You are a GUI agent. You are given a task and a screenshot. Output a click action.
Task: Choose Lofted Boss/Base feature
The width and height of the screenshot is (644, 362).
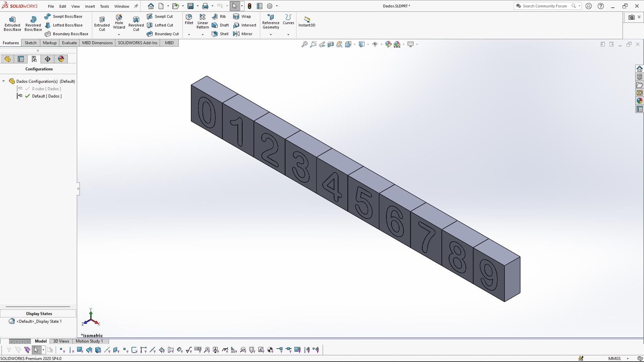click(63, 25)
